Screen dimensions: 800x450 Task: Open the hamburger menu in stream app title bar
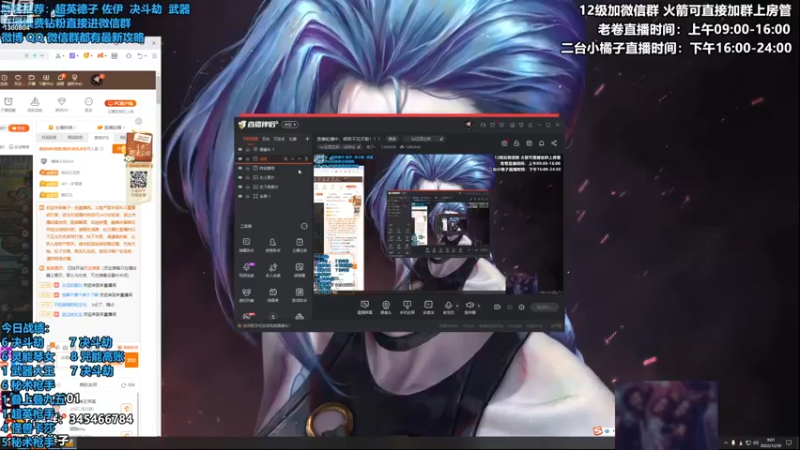(530, 125)
